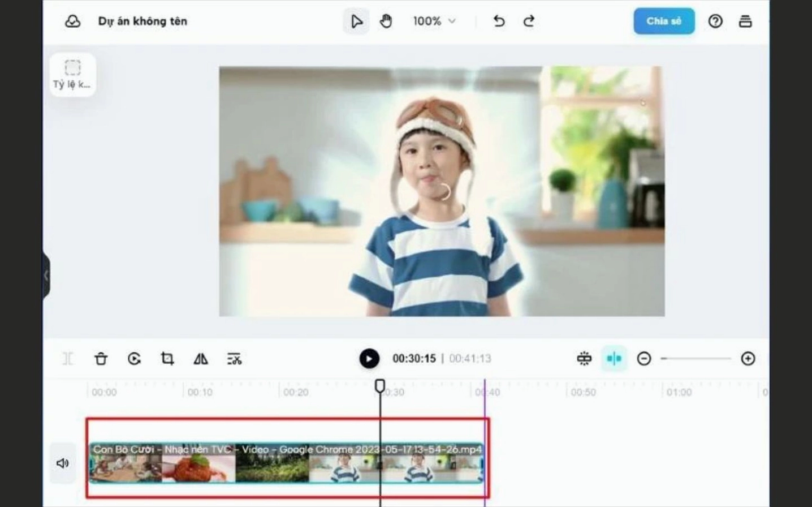Toggle the active split mode

(614, 358)
